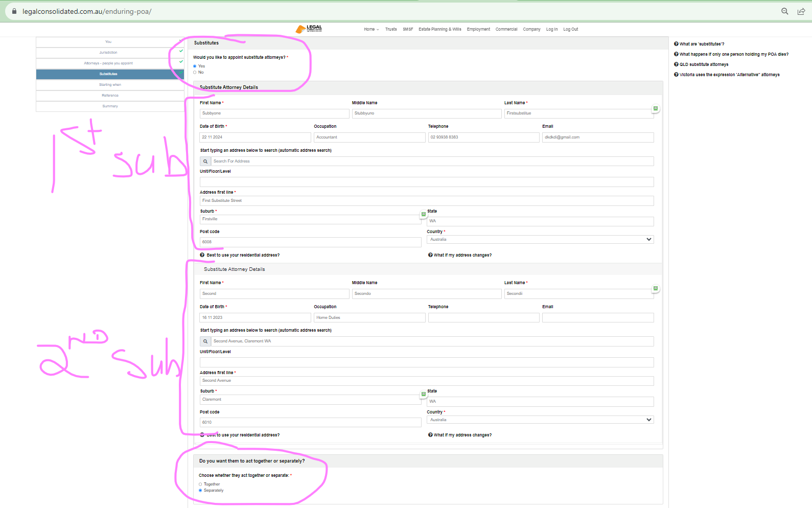
Task: Open the Trusts menu
Action: coord(391,29)
